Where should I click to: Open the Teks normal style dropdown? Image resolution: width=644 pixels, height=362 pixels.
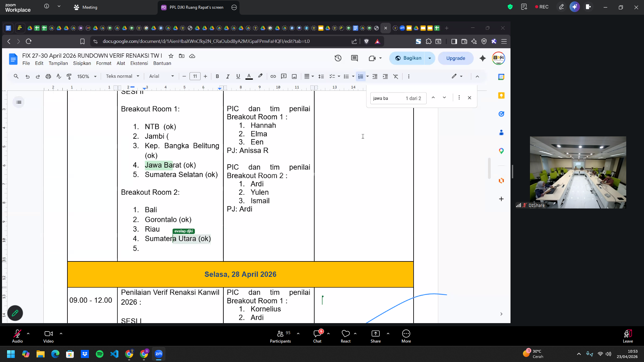[x=122, y=76]
